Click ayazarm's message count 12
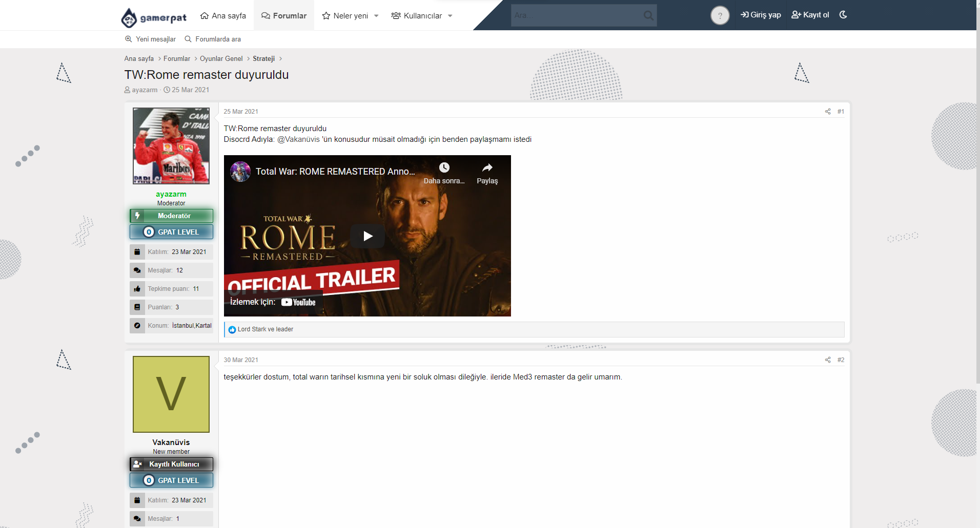Viewport: 980px width, 528px height. [179, 270]
